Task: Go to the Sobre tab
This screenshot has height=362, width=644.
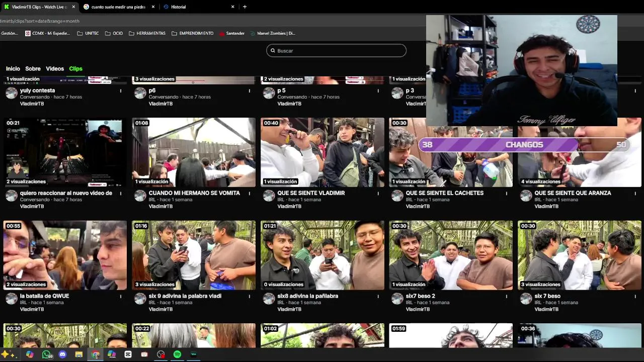Action: [x=33, y=69]
